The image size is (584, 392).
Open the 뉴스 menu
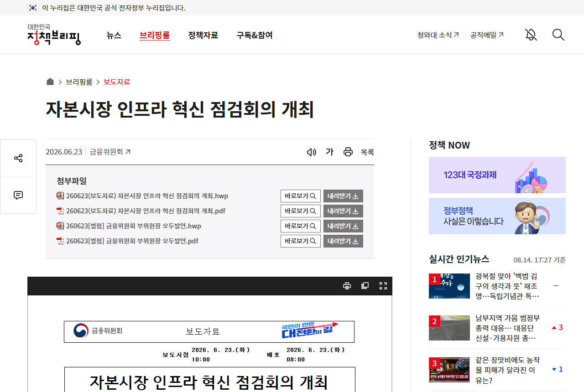[114, 35]
